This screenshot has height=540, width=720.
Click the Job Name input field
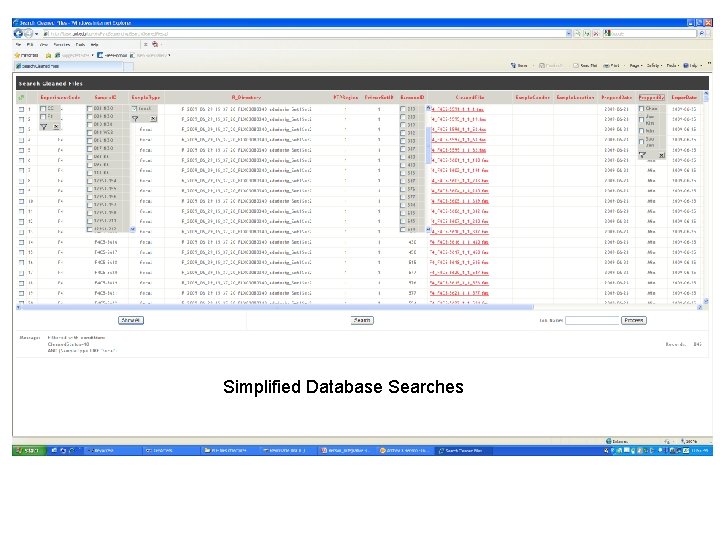point(592,321)
